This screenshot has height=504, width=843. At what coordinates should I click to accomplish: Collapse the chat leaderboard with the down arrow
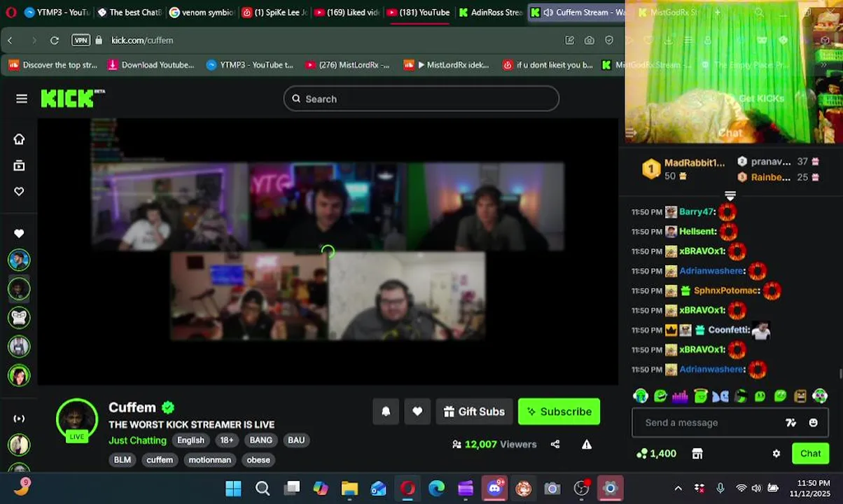click(x=730, y=196)
